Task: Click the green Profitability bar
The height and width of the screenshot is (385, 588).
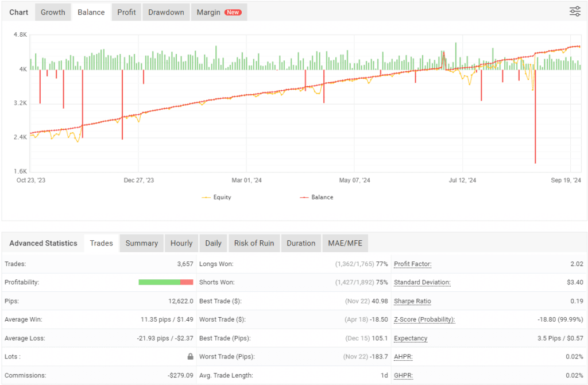Action: (161, 282)
